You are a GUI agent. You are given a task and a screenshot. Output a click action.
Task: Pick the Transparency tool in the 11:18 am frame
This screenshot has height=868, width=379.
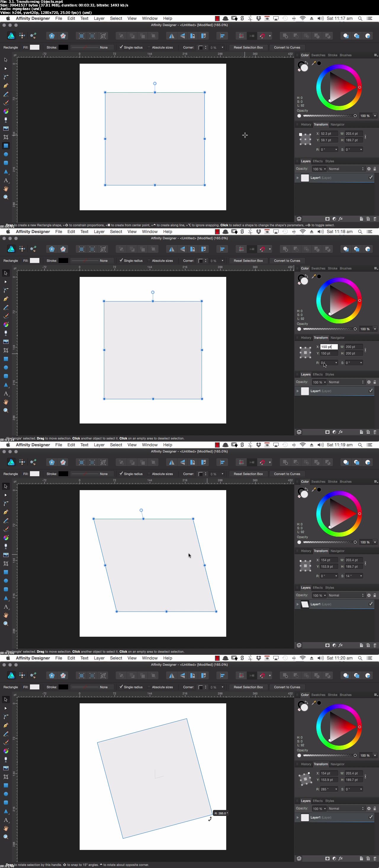(x=6, y=333)
